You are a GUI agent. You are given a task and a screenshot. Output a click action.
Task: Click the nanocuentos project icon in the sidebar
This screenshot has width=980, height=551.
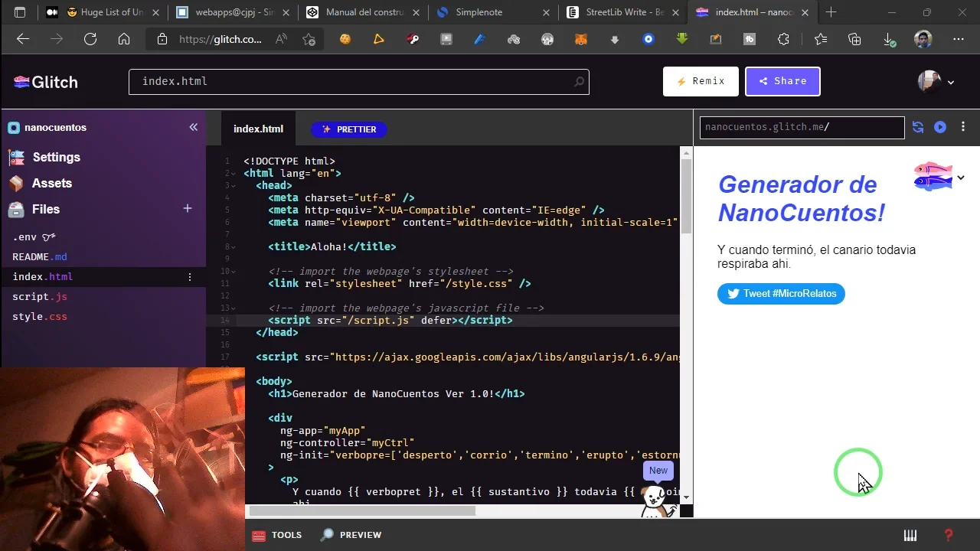14,128
